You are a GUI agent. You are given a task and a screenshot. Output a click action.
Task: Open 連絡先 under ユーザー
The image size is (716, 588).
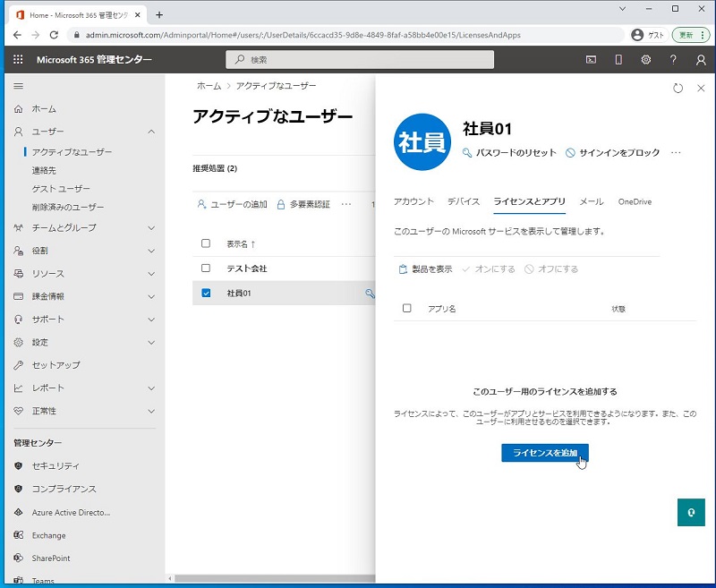coord(44,170)
